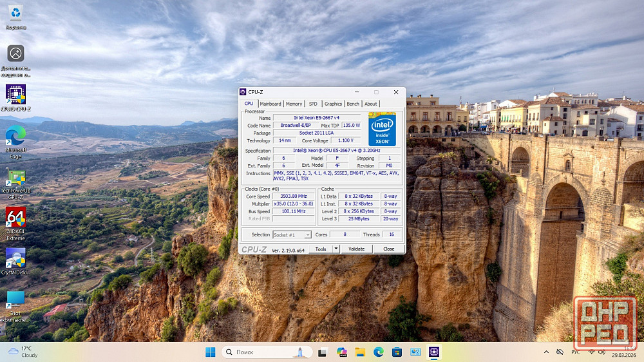Click the Windows Start button
Screen dimensions: 644x362
[210, 352]
